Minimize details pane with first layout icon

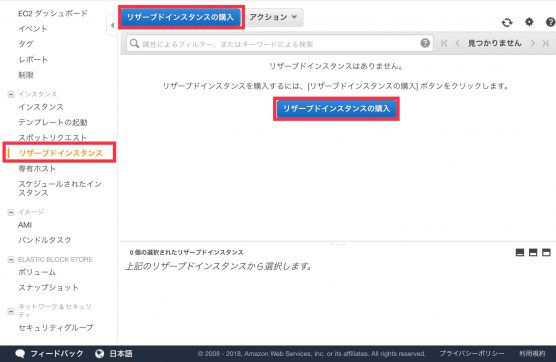click(520, 252)
